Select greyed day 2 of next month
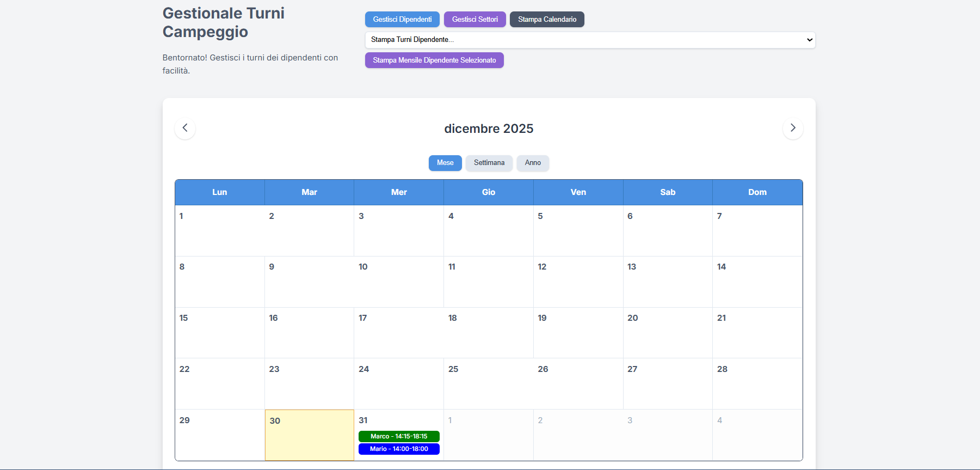Viewport: 980px width, 470px height. 578,435
